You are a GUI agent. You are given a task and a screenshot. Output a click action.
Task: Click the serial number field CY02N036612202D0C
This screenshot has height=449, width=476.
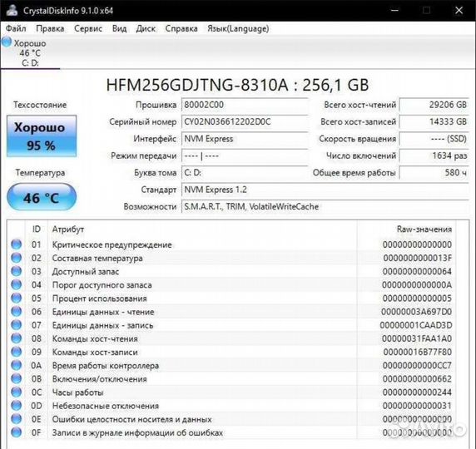245,122
